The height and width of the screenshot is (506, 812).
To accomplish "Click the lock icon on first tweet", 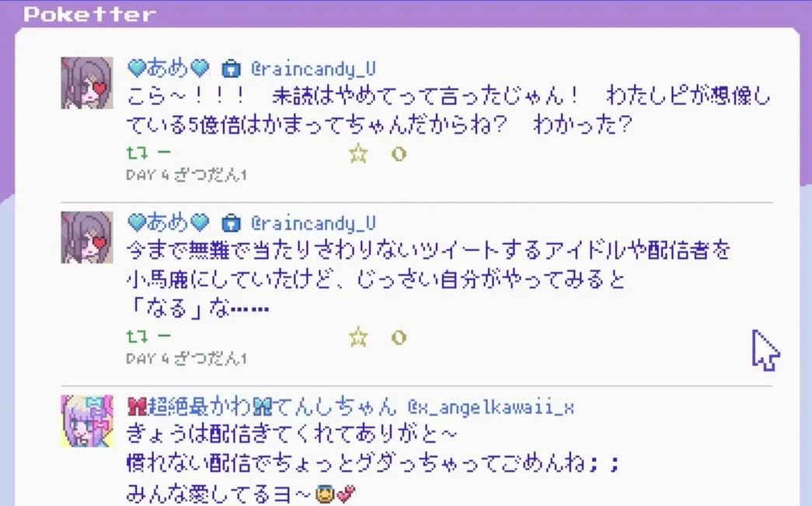I will pos(231,68).
